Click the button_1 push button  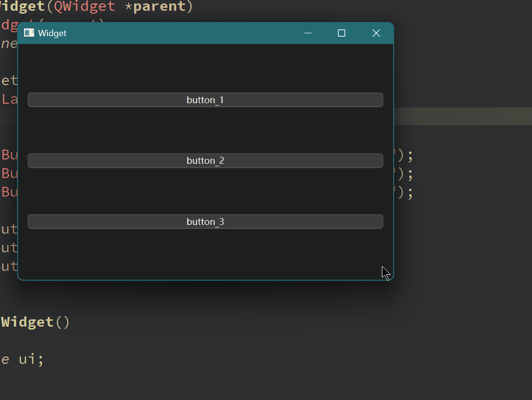(205, 100)
